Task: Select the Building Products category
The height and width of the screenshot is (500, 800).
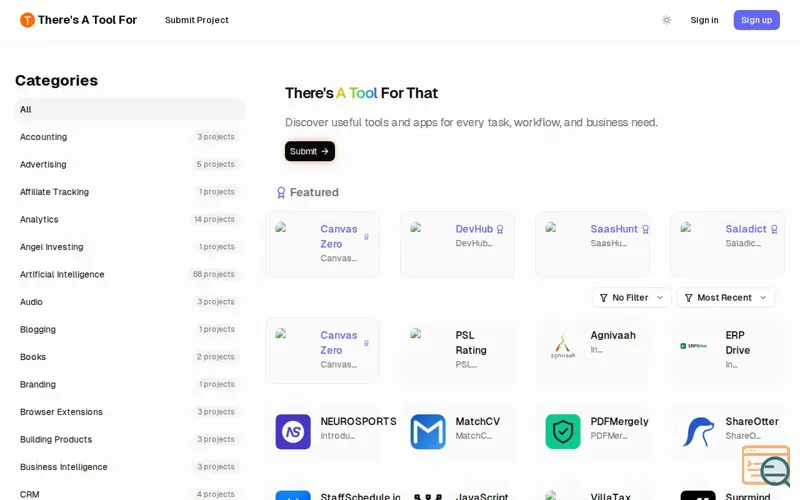Action: (130, 440)
